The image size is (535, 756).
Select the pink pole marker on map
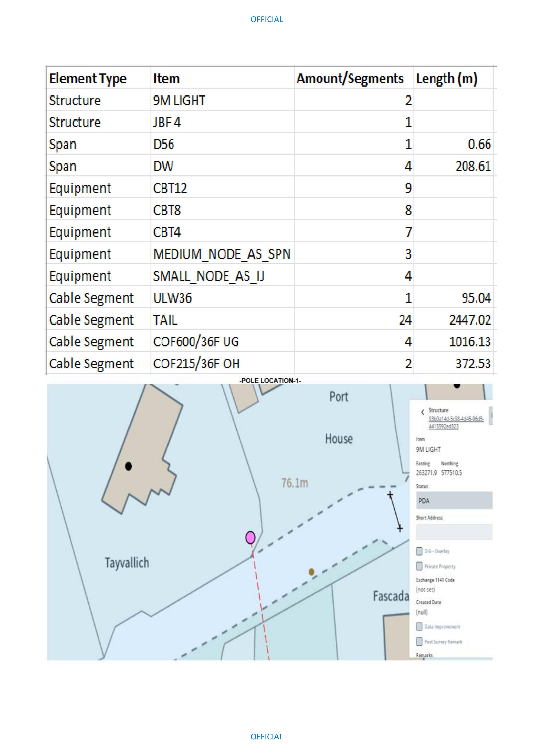coord(250,537)
